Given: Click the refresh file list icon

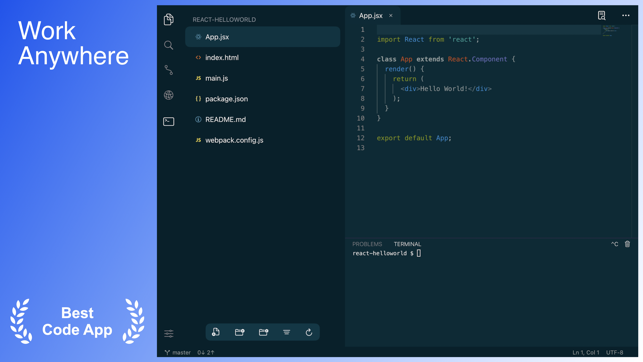Looking at the screenshot, I should (309, 332).
